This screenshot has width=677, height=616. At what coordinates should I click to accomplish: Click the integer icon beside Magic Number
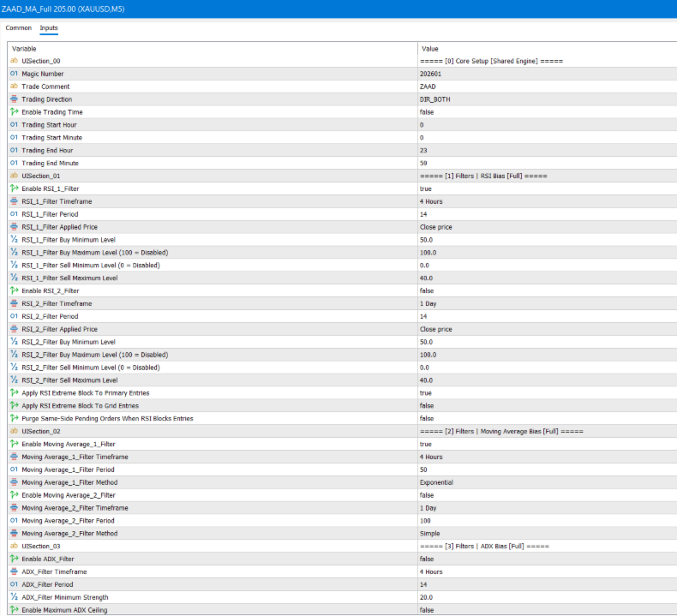point(15,74)
